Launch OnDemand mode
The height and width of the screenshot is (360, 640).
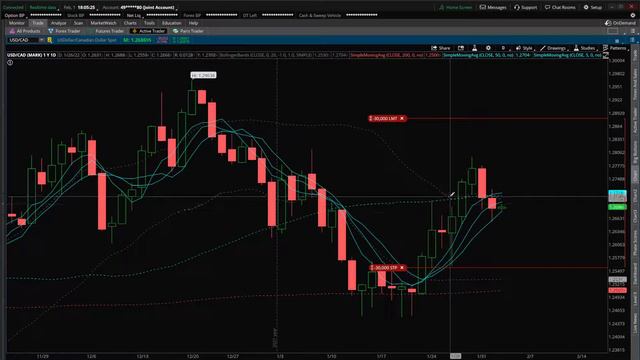(620, 23)
